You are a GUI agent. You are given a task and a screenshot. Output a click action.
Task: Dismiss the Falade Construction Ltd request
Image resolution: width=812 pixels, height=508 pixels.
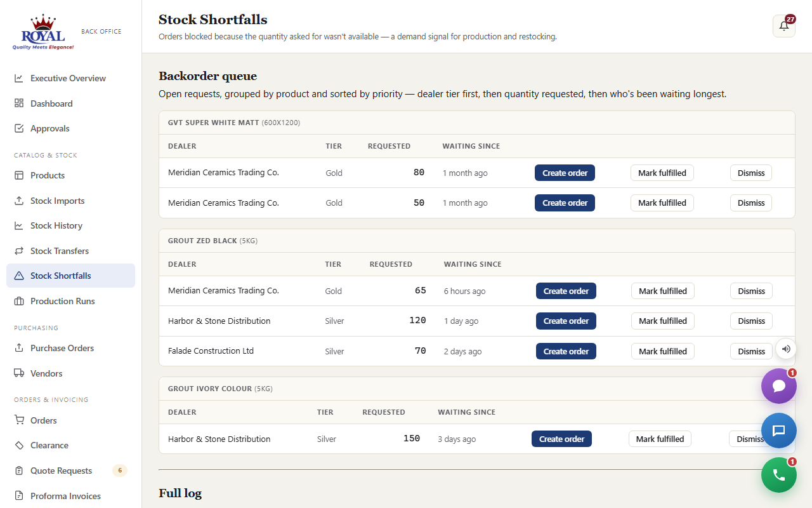752,351
